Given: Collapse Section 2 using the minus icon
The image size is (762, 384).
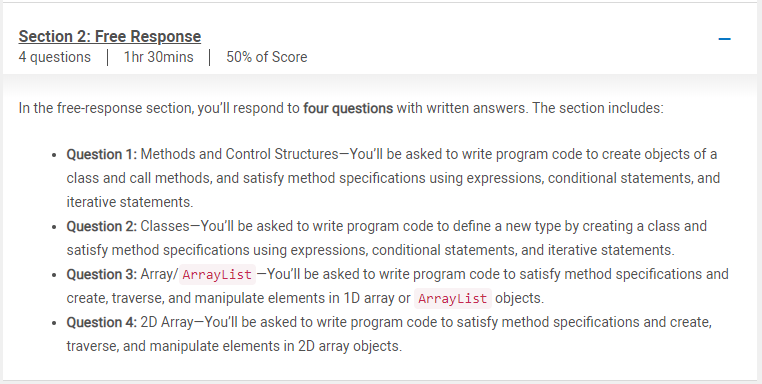Looking at the screenshot, I should [x=724, y=39].
